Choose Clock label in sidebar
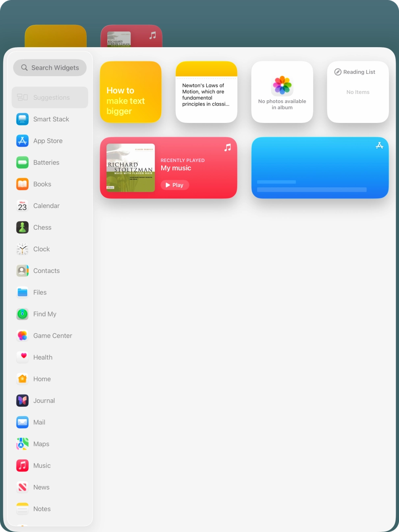The image size is (399, 532). coord(42,249)
